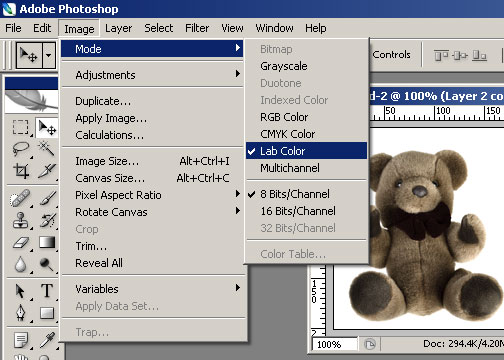Open the Edit menu
504x360 pixels.
[x=42, y=28]
